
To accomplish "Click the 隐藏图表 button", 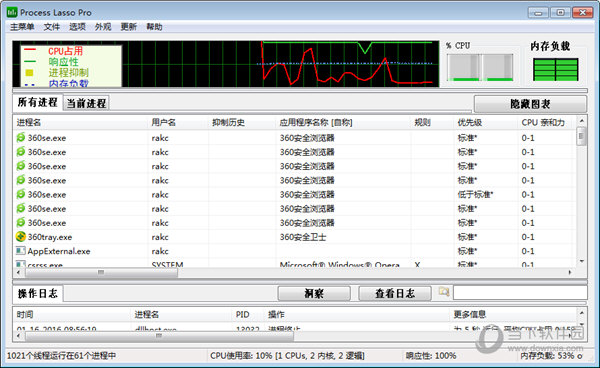I will (530, 104).
